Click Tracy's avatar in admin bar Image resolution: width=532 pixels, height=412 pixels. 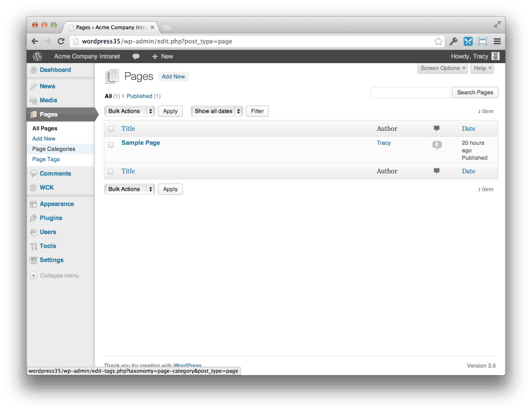(x=495, y=56)
